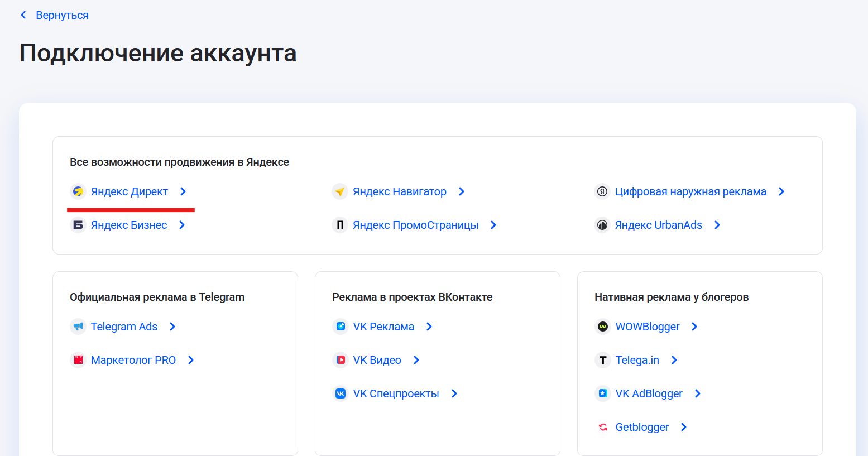
Task: Open Яндекс Директ connection link
Action: click(130, 191)
